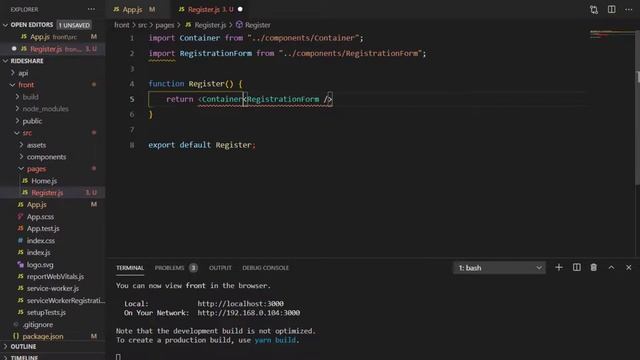Open the 1: bash terminal selector dropdown

(x=499, y=268)
